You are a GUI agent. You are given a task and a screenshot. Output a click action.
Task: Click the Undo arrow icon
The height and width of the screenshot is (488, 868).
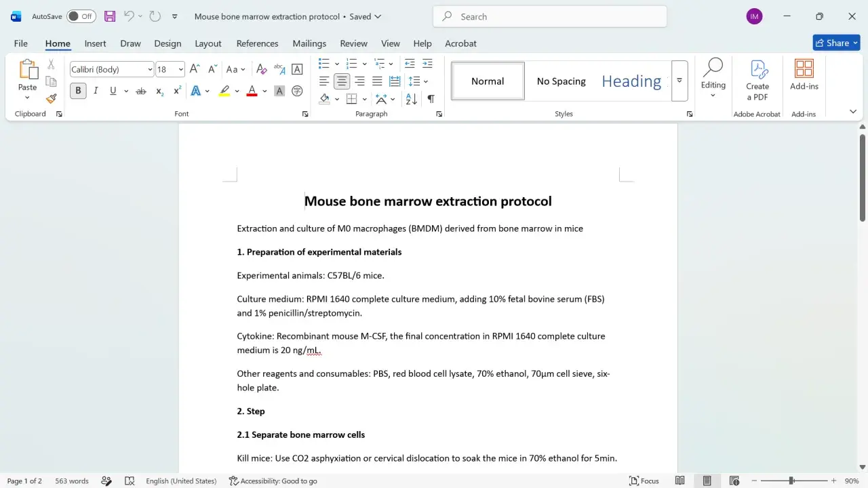128,16
